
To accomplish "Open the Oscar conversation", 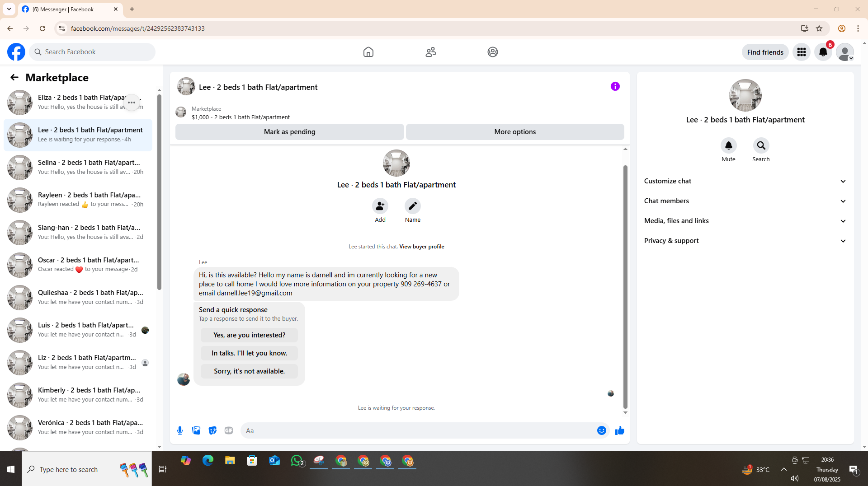I will pos(78,265).
